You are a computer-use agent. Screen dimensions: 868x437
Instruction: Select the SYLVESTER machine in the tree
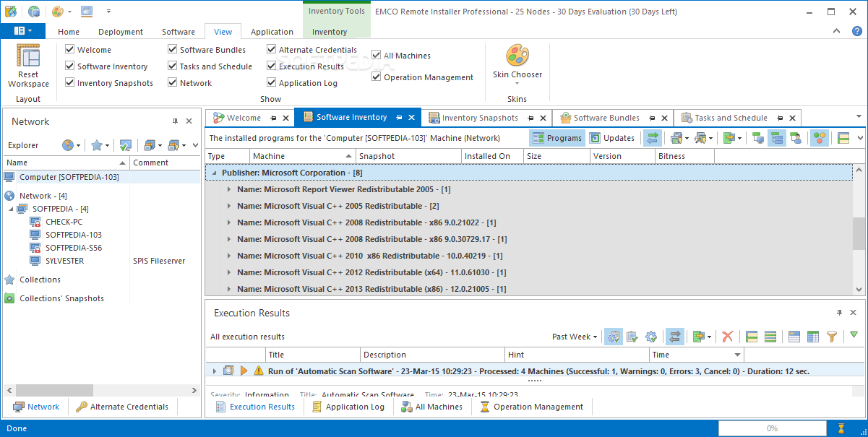pyautogui.click(x=64, y=261)
